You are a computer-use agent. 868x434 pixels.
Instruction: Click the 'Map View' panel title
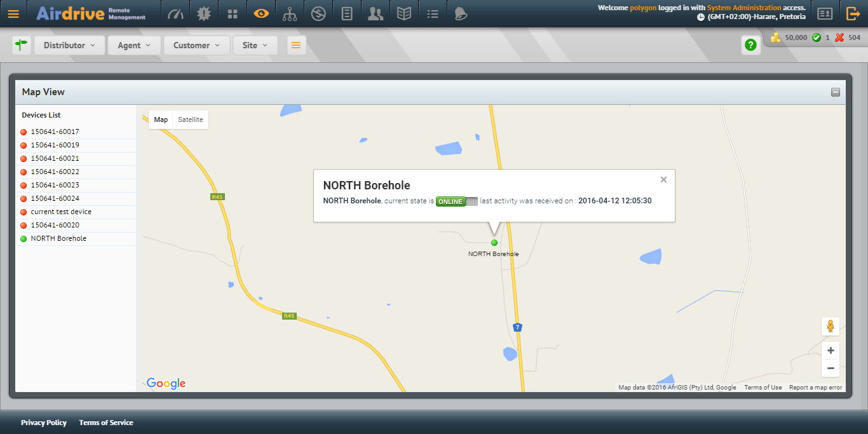click(x=43, y=92)
